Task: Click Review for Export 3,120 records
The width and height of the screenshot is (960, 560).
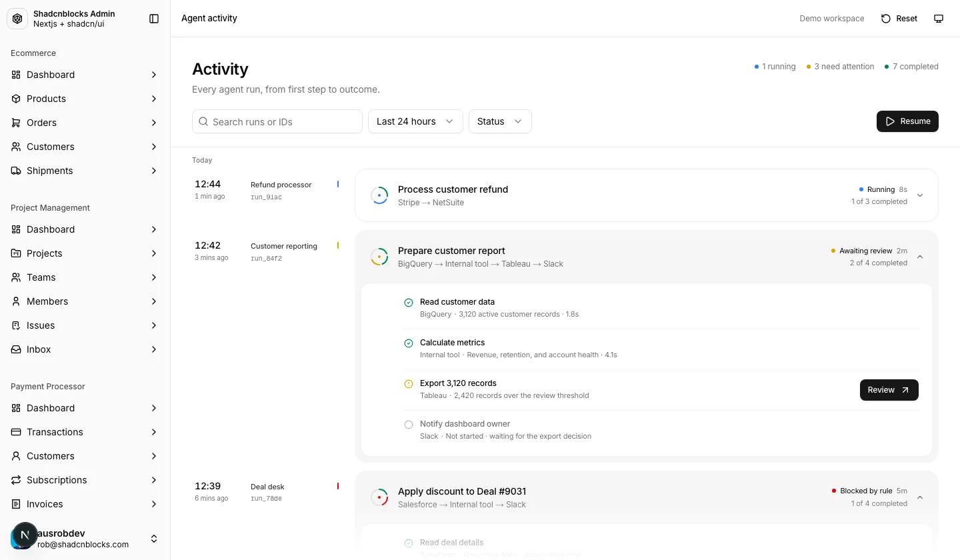Action: 889,390
